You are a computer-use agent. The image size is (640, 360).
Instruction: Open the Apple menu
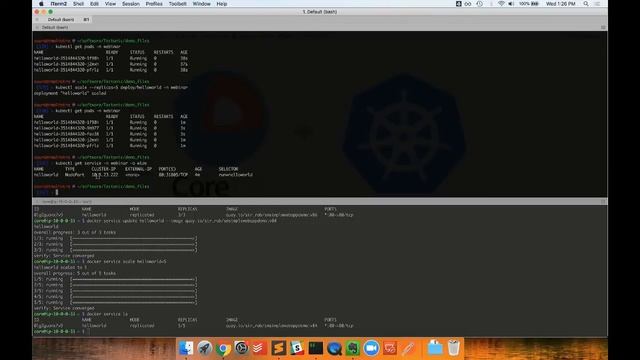pyautogui.click(x=41, y=4)
